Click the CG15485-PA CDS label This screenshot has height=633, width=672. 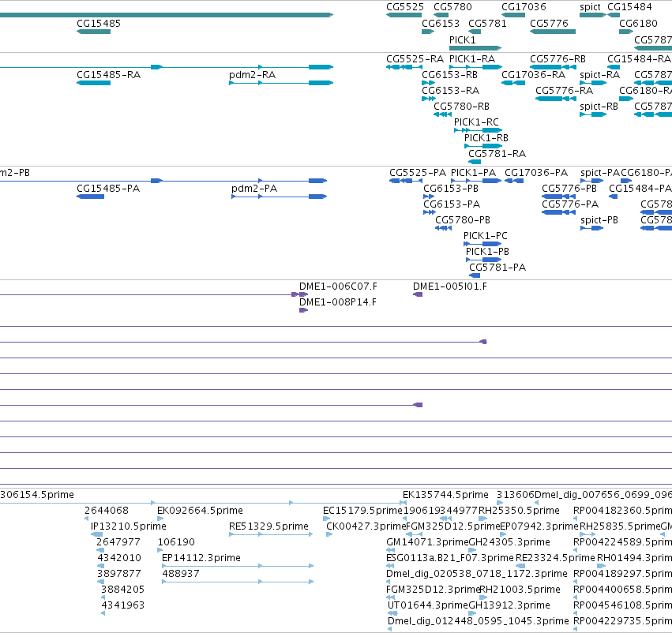click(x=108, y=189)
